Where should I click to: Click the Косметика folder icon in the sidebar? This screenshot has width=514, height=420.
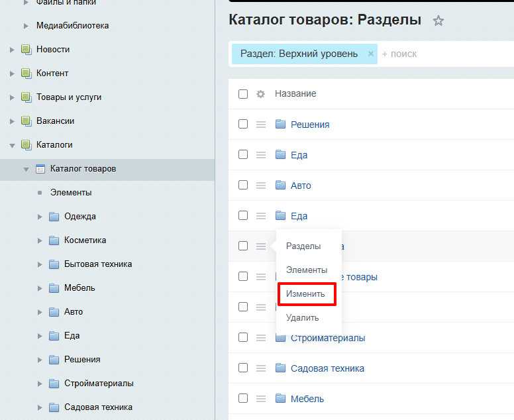tap(54, 240)
